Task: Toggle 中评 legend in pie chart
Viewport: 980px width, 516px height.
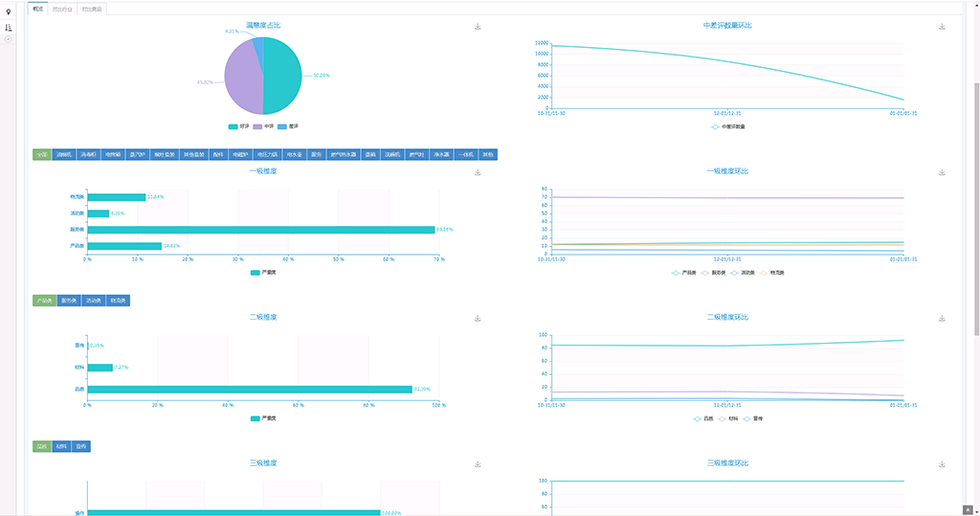Action: pyautogui.click(x=263, y=125)
